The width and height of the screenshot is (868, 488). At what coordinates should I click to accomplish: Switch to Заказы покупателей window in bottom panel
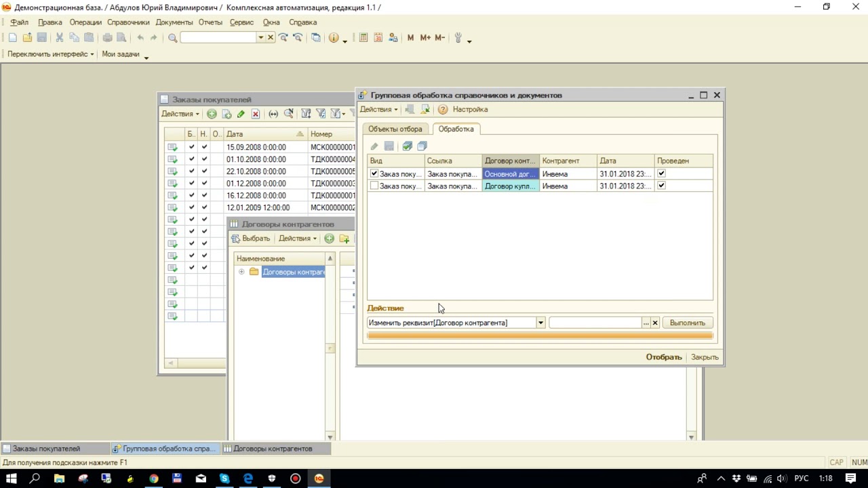point(56,449)
